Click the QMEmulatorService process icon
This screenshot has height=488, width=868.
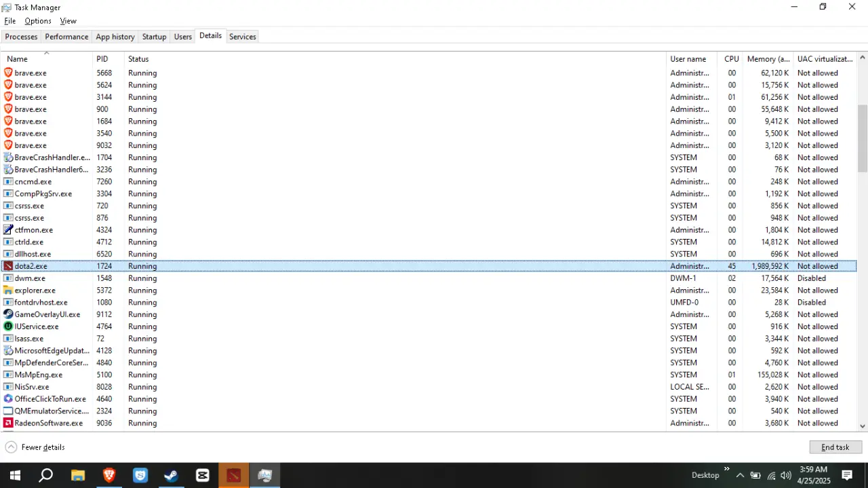pyautogui.click(x=8, y=411)
